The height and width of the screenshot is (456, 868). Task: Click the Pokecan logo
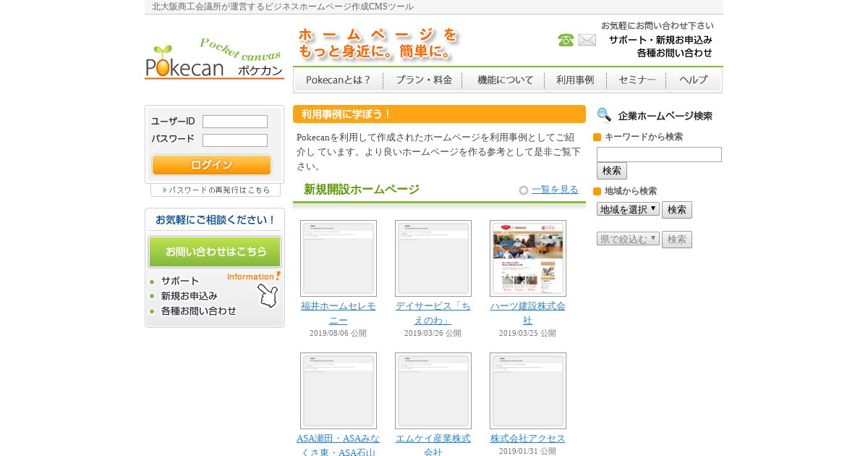[214, 57]
